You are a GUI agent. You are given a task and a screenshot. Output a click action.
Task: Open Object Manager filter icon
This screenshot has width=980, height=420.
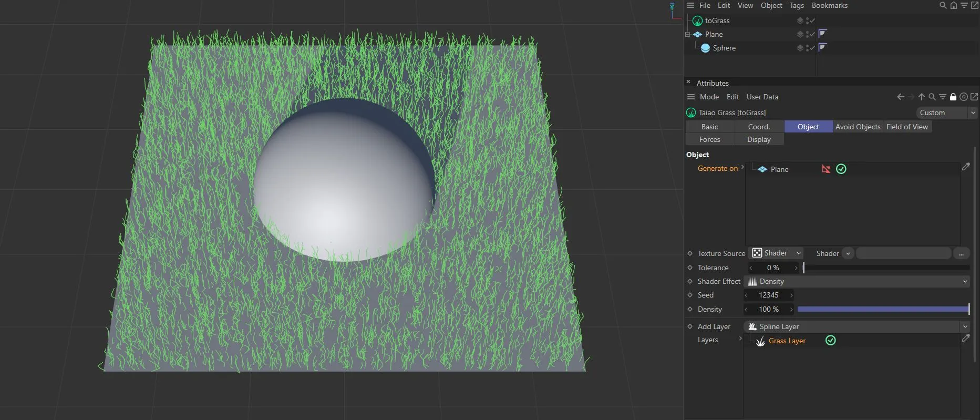click(964, 5)
